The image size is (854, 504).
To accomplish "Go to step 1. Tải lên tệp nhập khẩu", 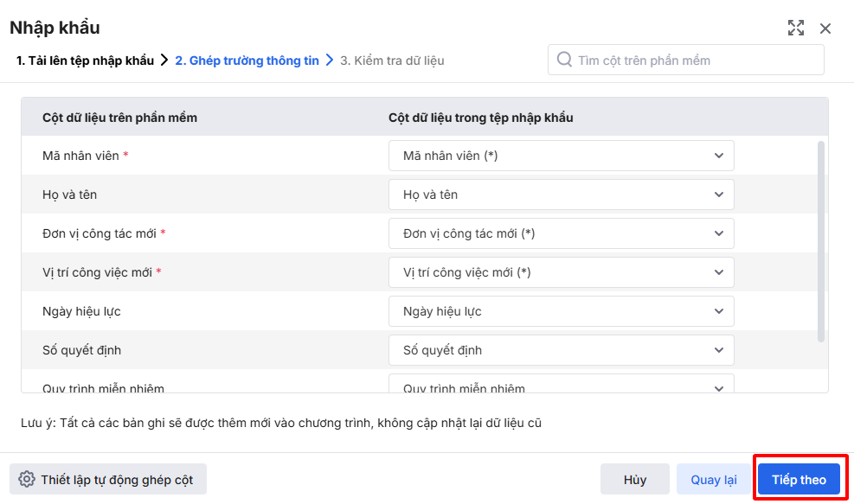I will coord(85,61).
